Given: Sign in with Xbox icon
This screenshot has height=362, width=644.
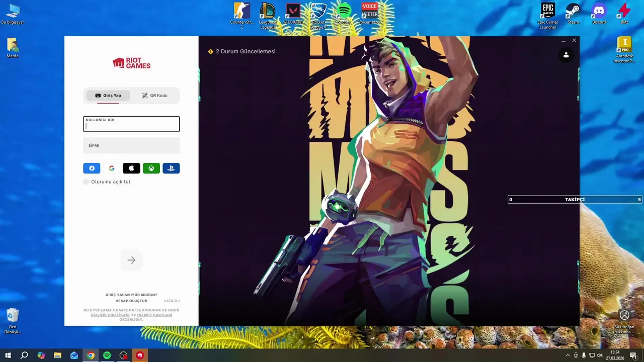Looking at the screenshot, I should (x=151, y=168).
